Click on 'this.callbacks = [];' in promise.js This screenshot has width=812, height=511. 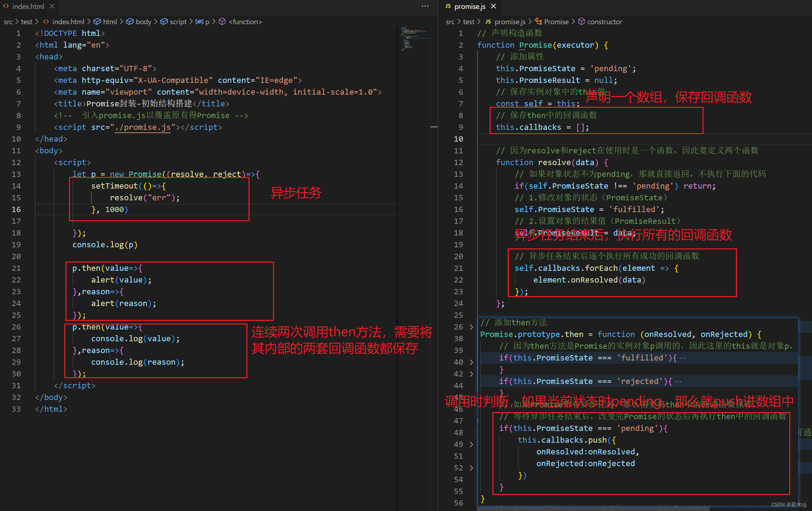point(542,127)
